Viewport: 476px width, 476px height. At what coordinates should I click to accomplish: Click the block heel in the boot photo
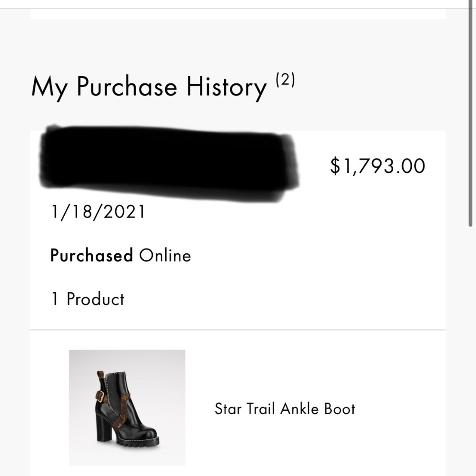(102, 428)
